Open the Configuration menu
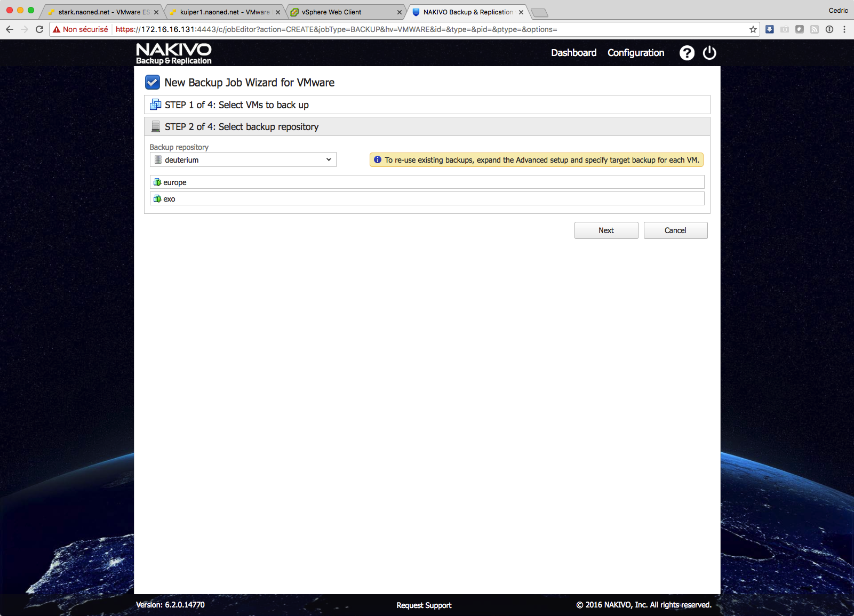 point(635,53)
